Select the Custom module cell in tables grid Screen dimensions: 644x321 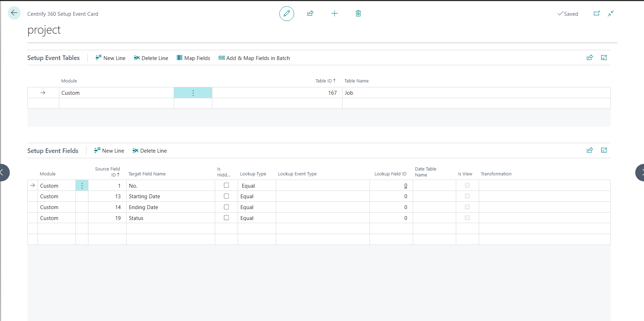pos(117,93)
